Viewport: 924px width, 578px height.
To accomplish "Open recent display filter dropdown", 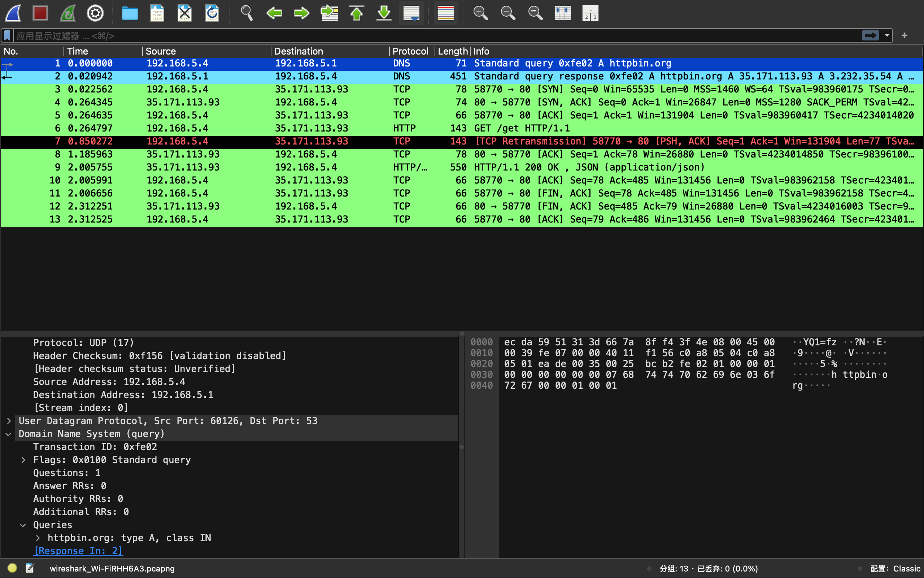I will coord(887,35).
